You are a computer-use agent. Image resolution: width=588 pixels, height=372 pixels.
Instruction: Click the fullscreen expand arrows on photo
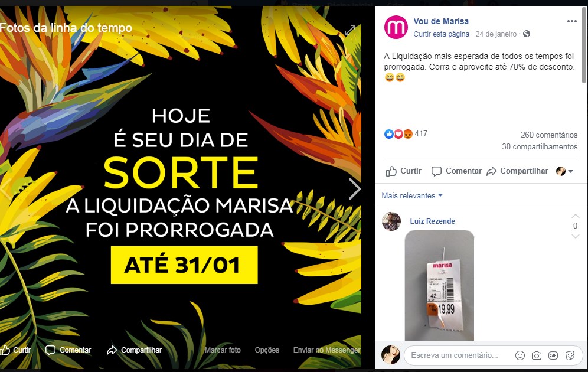tap(350, 30)
